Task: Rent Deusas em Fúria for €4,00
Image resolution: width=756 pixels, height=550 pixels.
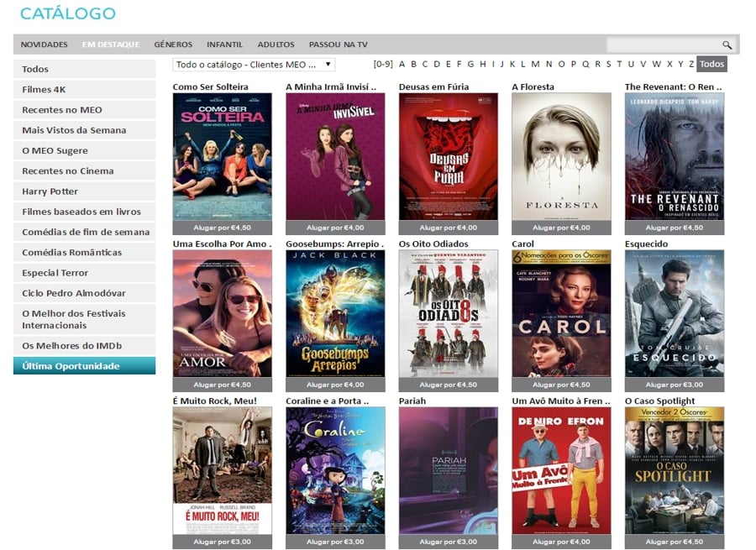Action: pyautogui.click(x=449, y=228)
